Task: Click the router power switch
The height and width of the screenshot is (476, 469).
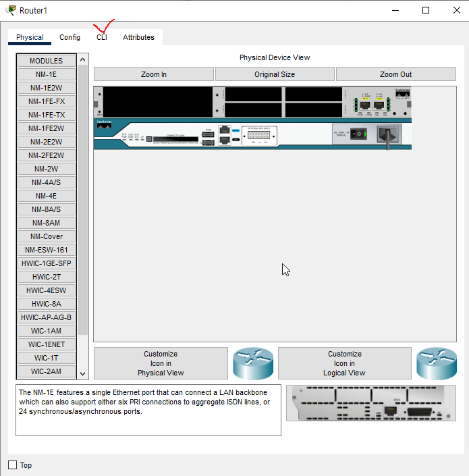Action: click(358, 134)
